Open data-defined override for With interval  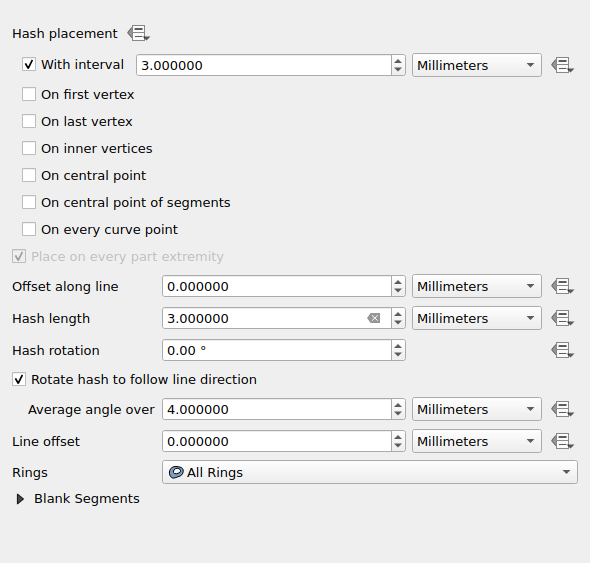coord(562,65)
